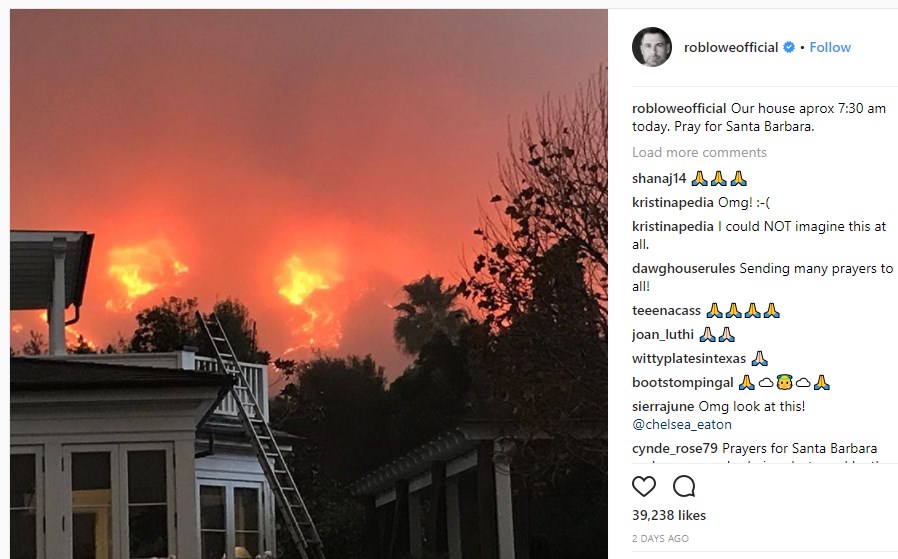Click the comment speech bubble icon
Viewport: 898px width, 559px height.
click(684, 486)
